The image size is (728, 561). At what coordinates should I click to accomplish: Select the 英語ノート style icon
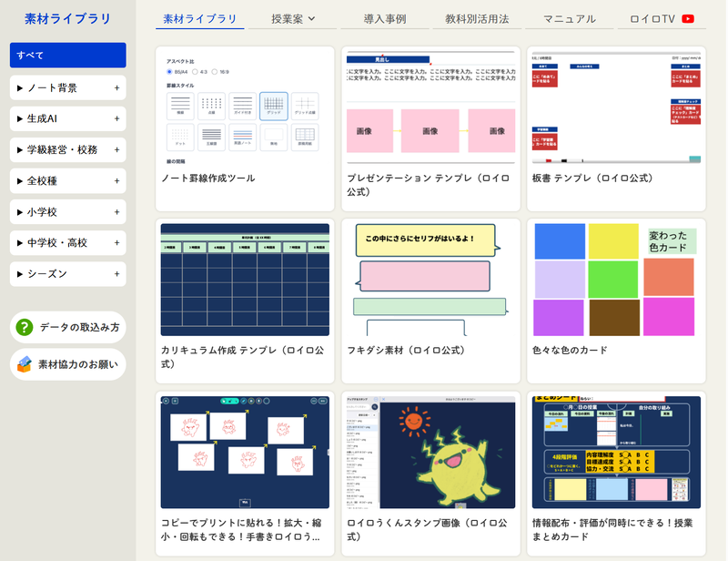(242, 137)
